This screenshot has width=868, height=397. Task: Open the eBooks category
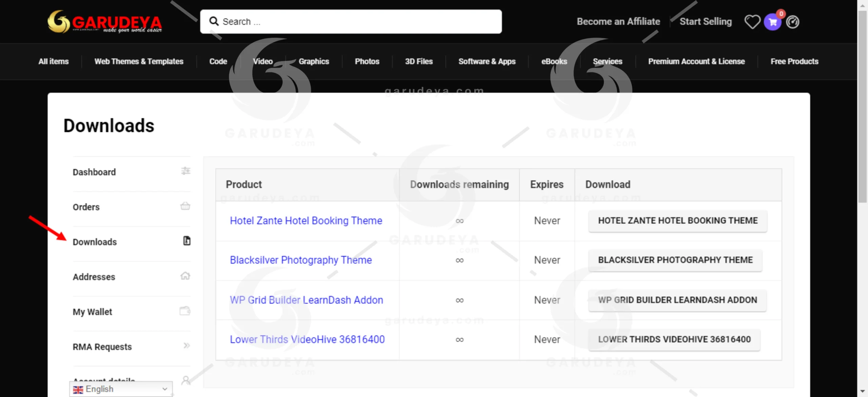tap(554, 61)
